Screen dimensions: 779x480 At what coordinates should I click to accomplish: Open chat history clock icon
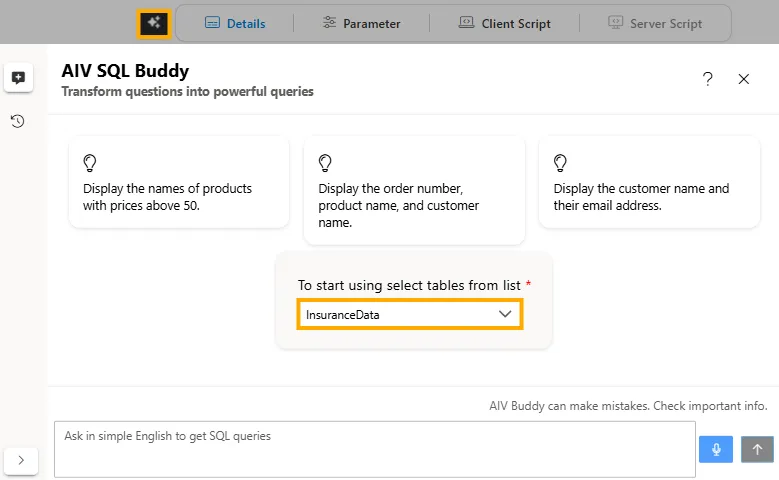point(18,121)
